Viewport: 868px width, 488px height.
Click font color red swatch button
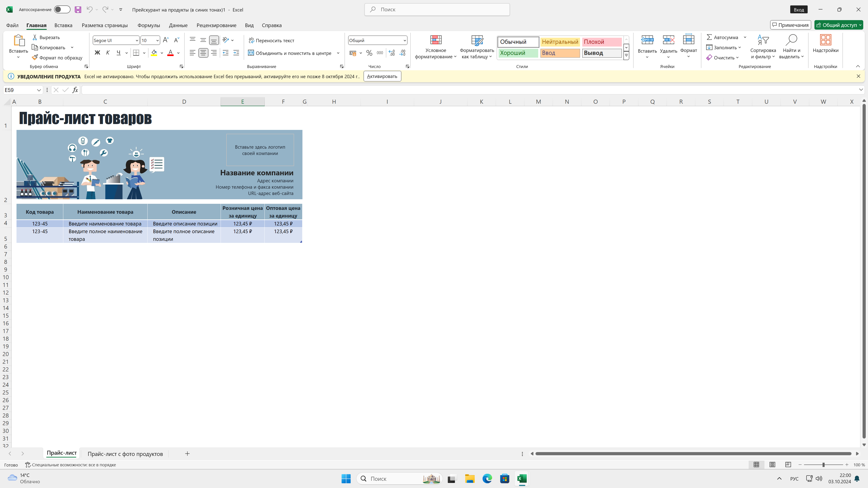click(170, 53)
